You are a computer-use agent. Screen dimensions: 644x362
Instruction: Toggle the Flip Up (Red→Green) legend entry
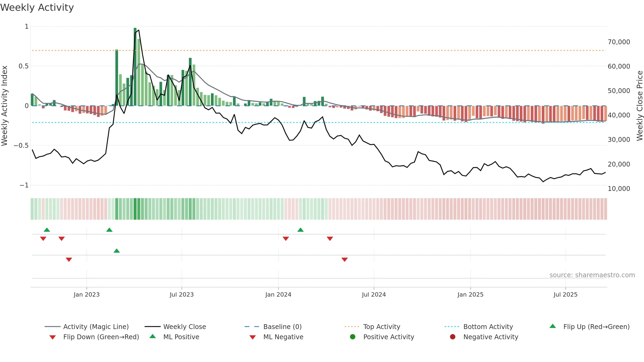pos(590,327)
